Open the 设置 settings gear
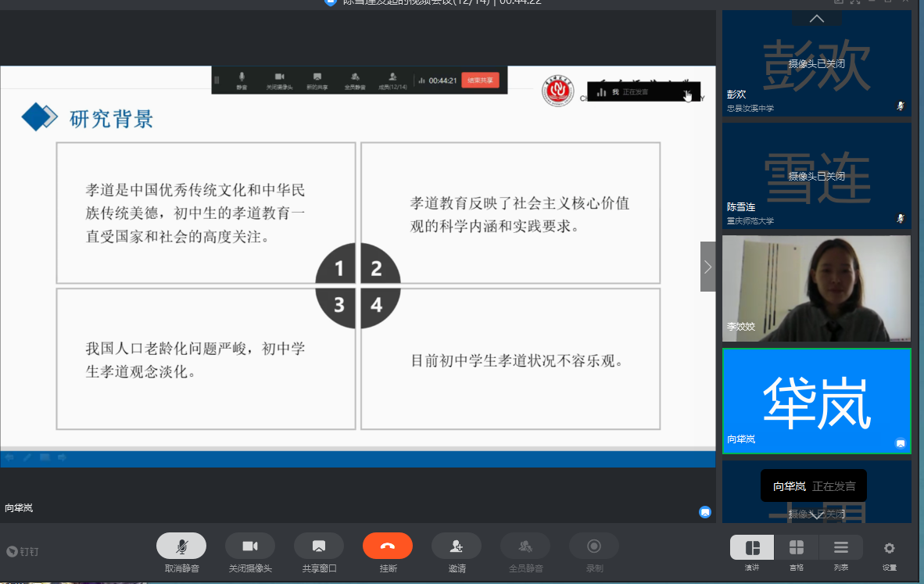The image size is (924, 584). coord(889,548)
